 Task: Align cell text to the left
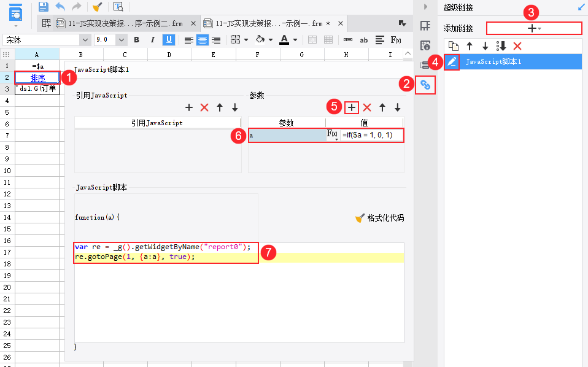click(189, 40)
